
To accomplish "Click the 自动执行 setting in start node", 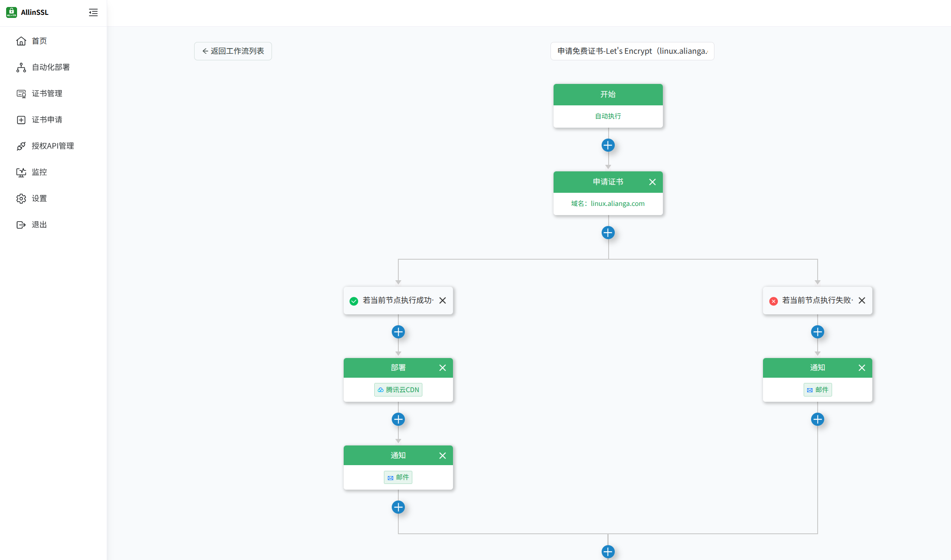I will pos(608,116).
